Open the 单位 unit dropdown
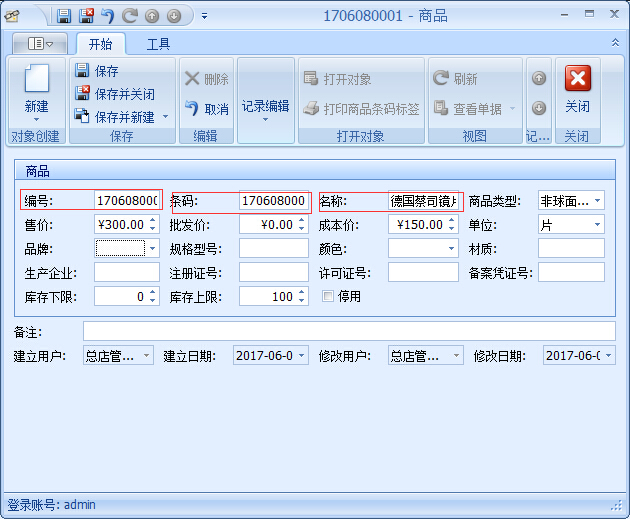 pos(597,225)
